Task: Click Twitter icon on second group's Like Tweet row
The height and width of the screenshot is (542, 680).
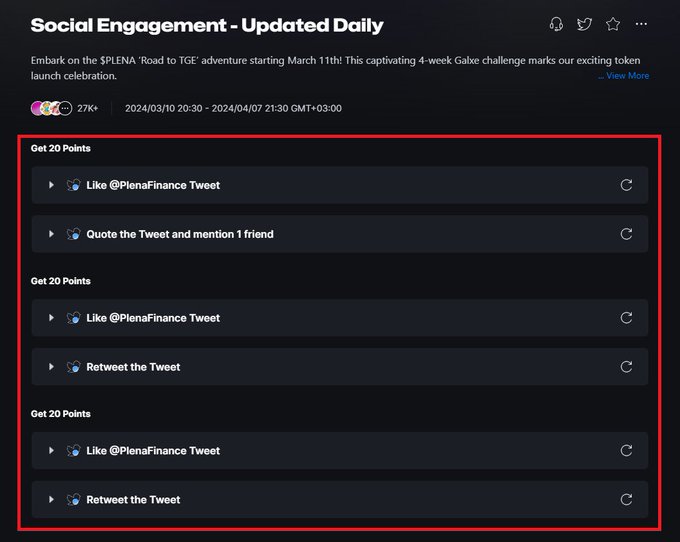Action: (73, 318)
